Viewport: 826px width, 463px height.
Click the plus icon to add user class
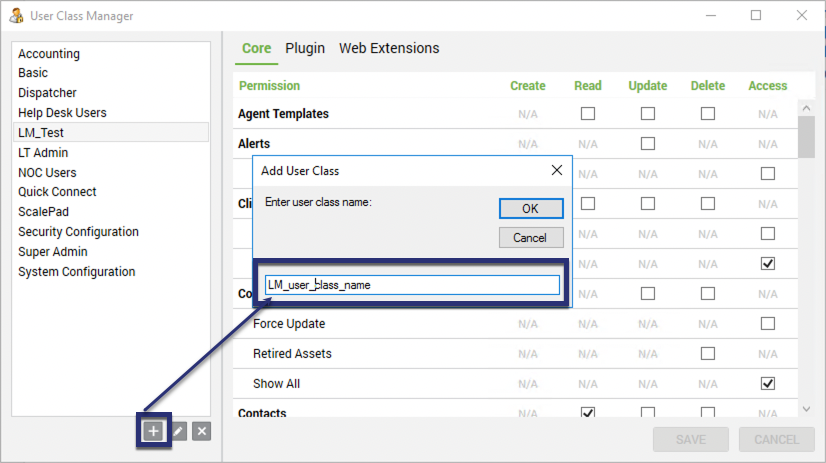pos(152,430)
